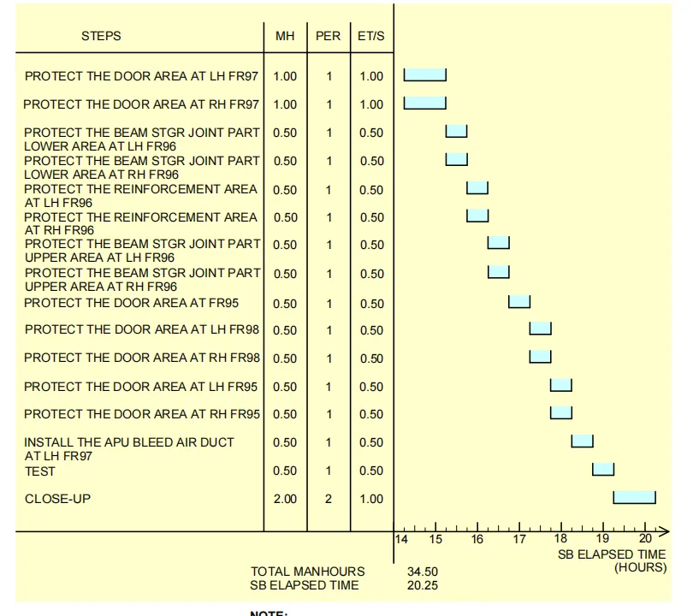Select 'PROTECT THE DOOR AREA AT LH FR98' step
This screenshot has height=616, width=693.
(x=142, y=329)
